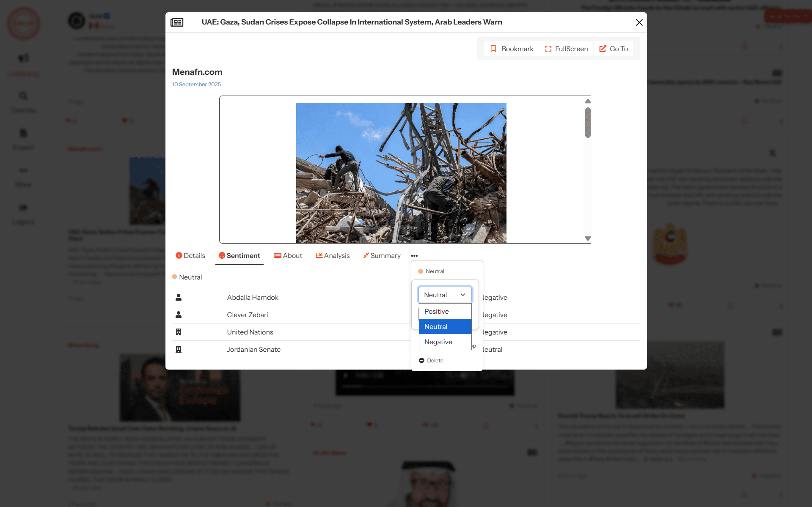812x507 pixels.
Task: Expand the Neutral sentiment dropdown
Action: 445,295
